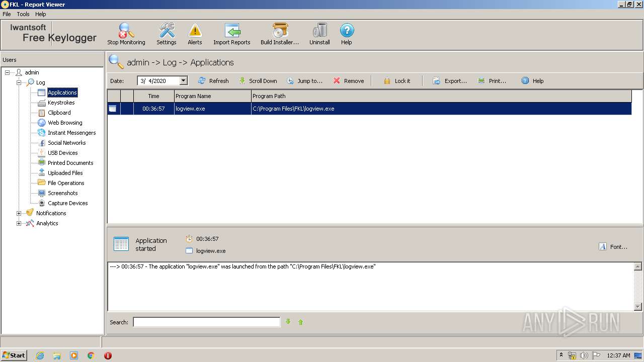Print the current log
Viewport: 644px width, 362px height.
coord(492,81)
